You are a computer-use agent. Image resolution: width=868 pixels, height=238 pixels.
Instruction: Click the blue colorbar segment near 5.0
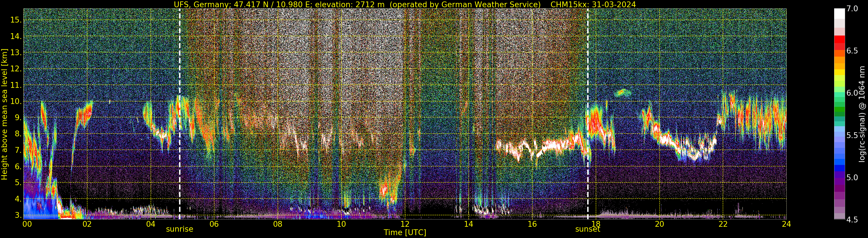[839, 168]
